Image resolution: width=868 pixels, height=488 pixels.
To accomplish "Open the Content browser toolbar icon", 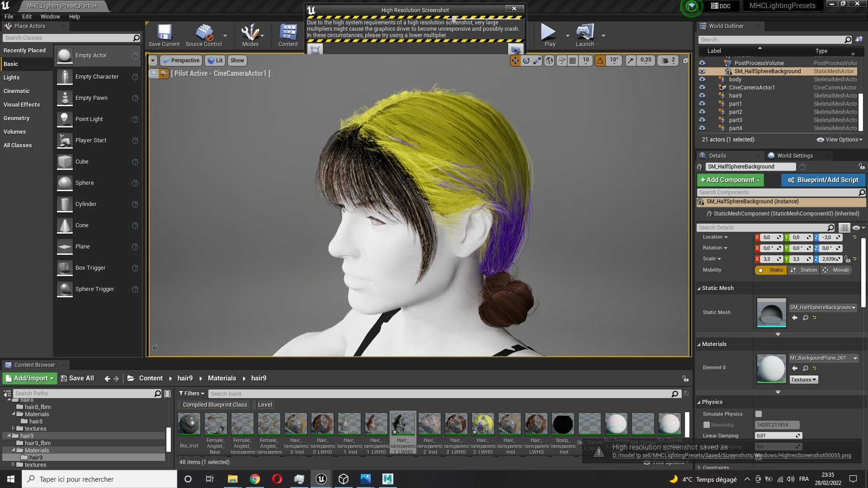I will pyautogui.click(x=288, y=35).
